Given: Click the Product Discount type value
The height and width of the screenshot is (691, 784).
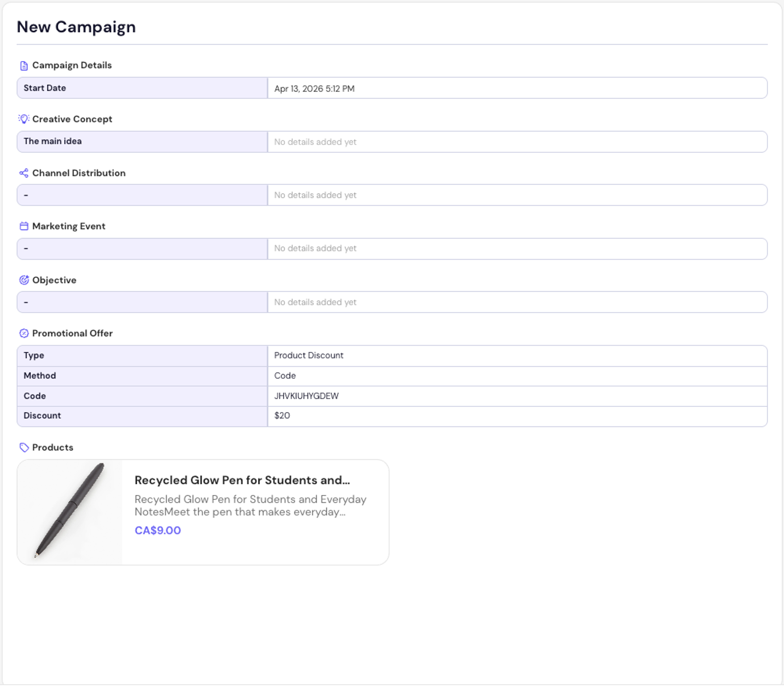Looking at the screenshot, I should click(309, 355).
